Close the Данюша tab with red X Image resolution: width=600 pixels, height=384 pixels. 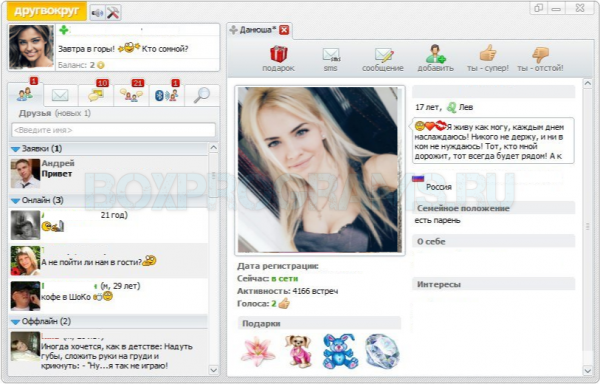pyautogui.click(x=284, y=30)
